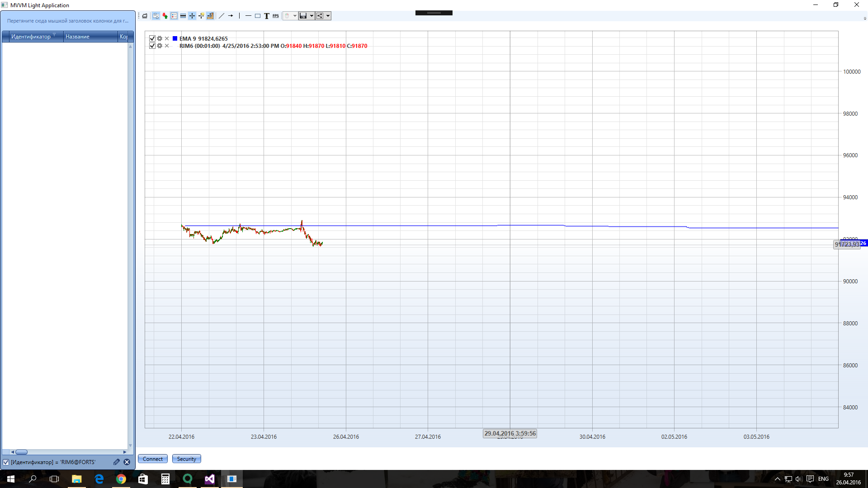Select the arrow annotation tool
Screen dimensions: 868x488
click(231, 16)
